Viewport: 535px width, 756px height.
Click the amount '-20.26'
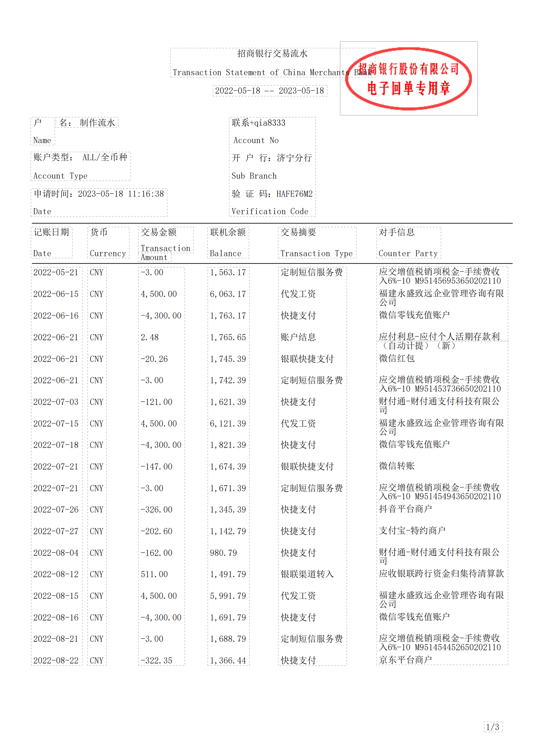point(154,358)
